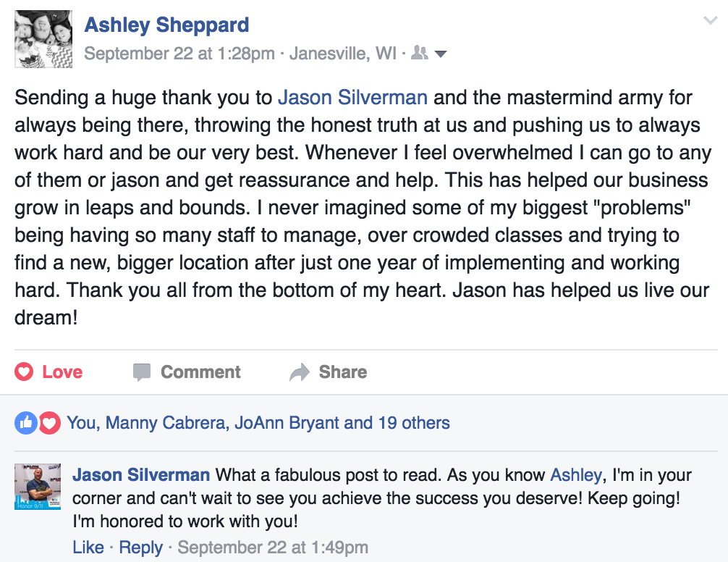
Task: Follow the Jason Silverman mention in the post
Action: [x=352, y=98]
